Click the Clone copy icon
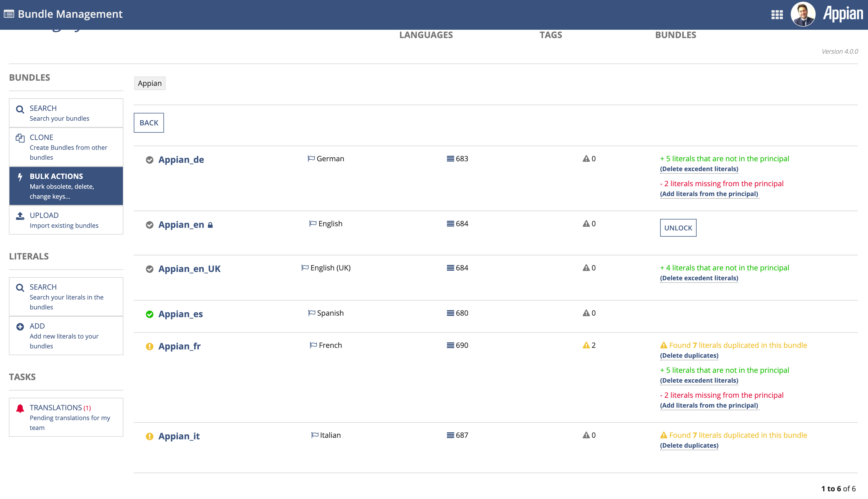Viewport: 868px width, 499px height. tap(20, 138)
